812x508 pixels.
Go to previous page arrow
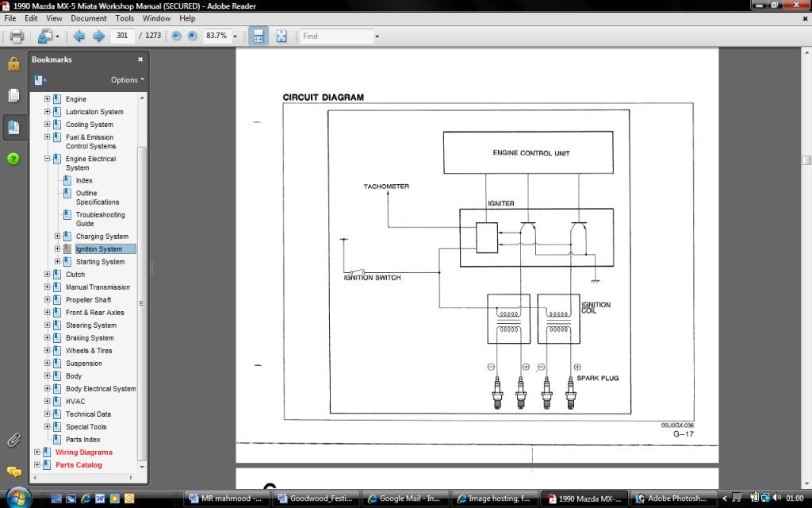79,37
